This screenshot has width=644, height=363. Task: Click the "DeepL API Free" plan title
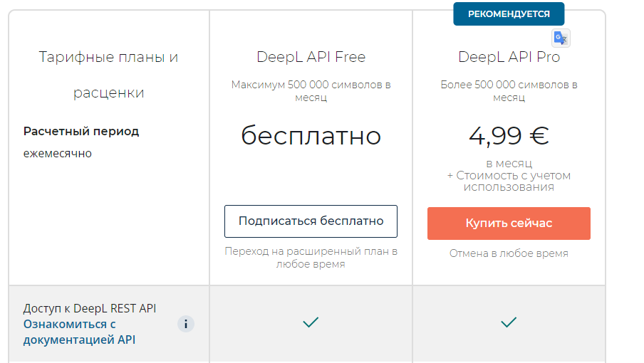coord(311,57)
